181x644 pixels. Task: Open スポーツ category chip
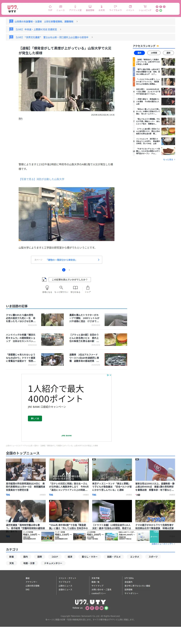(x=153, y=557)
